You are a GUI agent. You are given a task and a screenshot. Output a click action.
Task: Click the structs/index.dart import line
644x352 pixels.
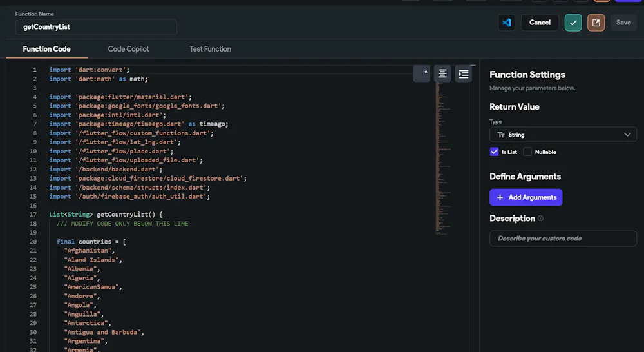(130, 188)
